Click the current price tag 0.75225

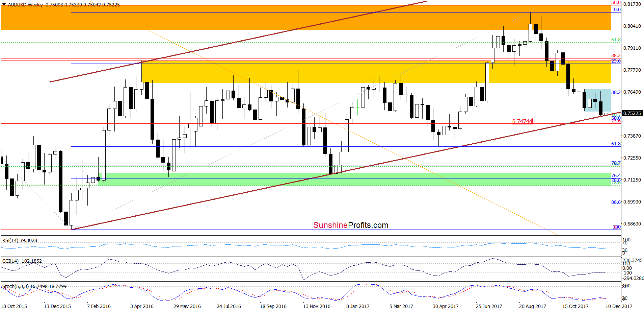[632, 113]
